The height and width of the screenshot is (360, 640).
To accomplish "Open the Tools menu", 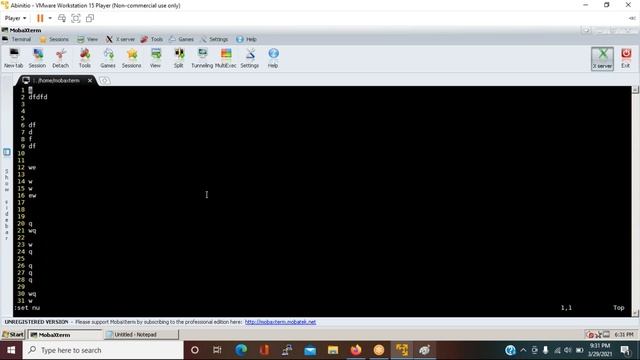I will pos(152,39).
